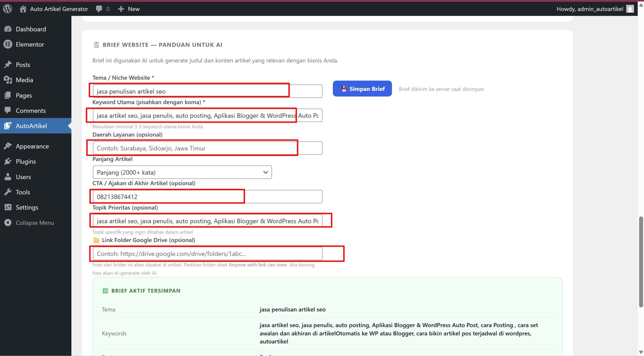Viewport: 644px width, 356px height.
Task: Go to the Settings menu item
Action: point(27,207)
